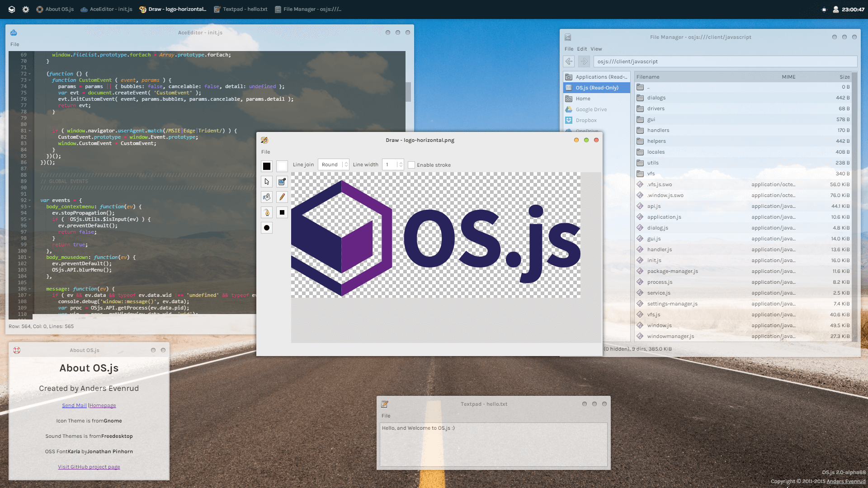The height and width of the screenshot is (488, 868).
Task: Click the Send Mail link
Action: point(74,405)
